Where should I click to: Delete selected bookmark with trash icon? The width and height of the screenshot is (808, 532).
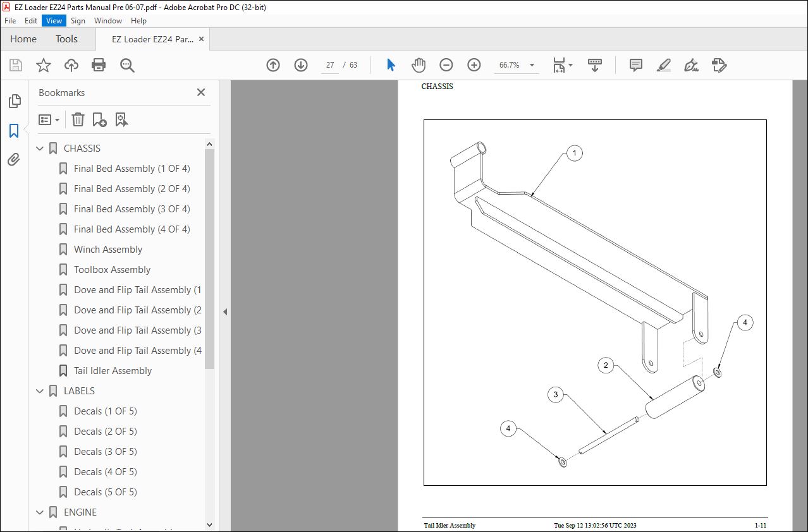tap(78, 119)
